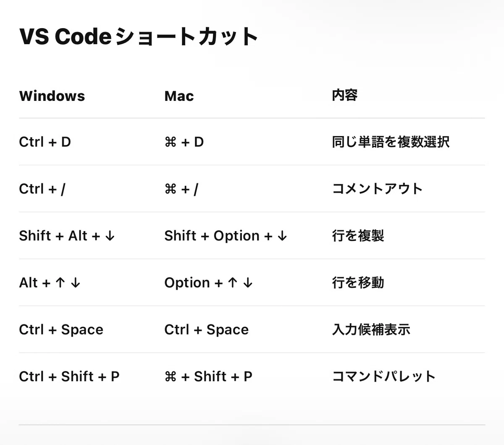Click the ⌘ symbol before Shift + P
Screen dimensions: 504x445
click(171, 377)
